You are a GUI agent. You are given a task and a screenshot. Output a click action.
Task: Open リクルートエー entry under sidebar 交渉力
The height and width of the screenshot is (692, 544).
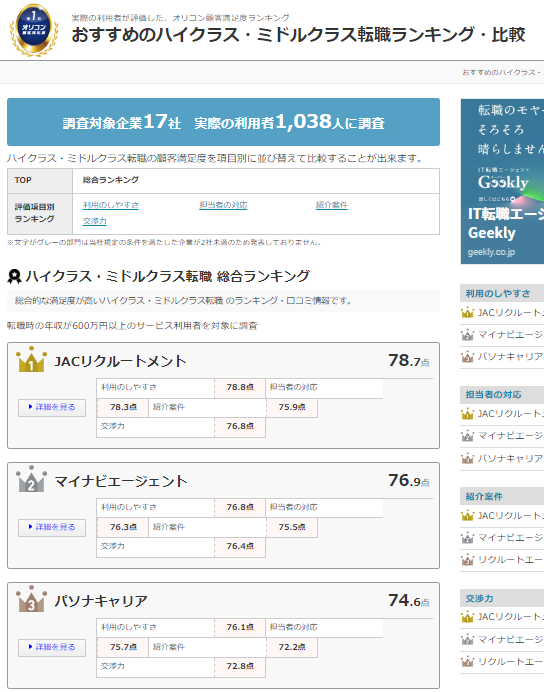pyautogui.click(x=510, y=661)
